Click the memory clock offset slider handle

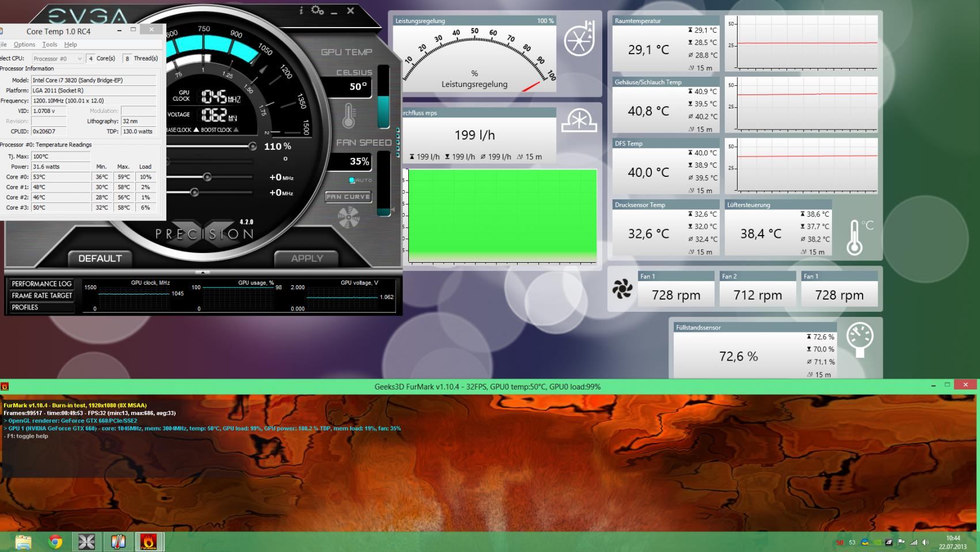coord(194,192)
